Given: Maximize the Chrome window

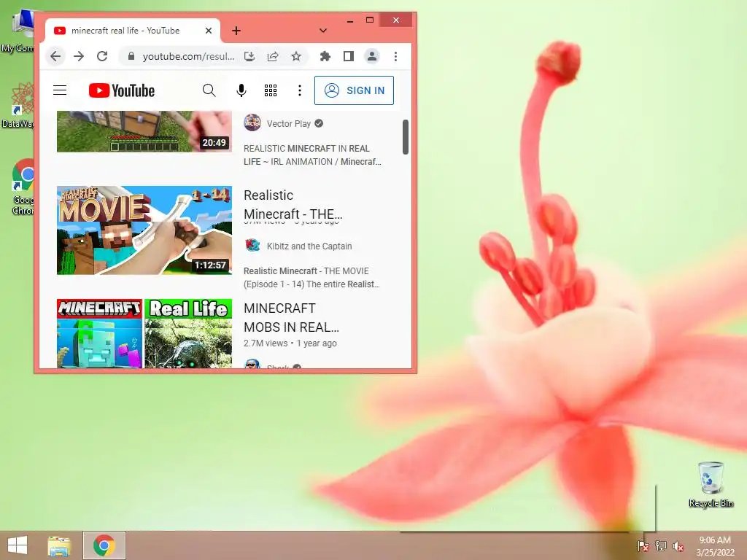Looking at the screenshot, I should 370,20.
